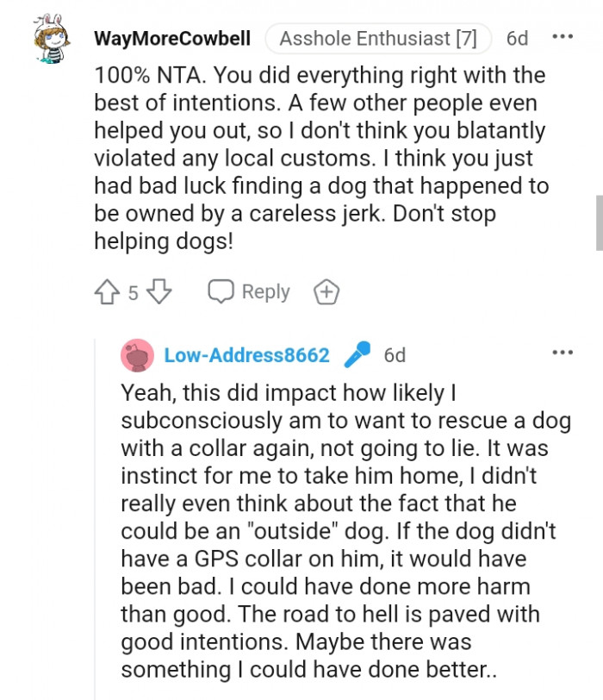Screen dimensions: 603x700
Task: Click the vote count number 5
Action: (x=133, y=293)
